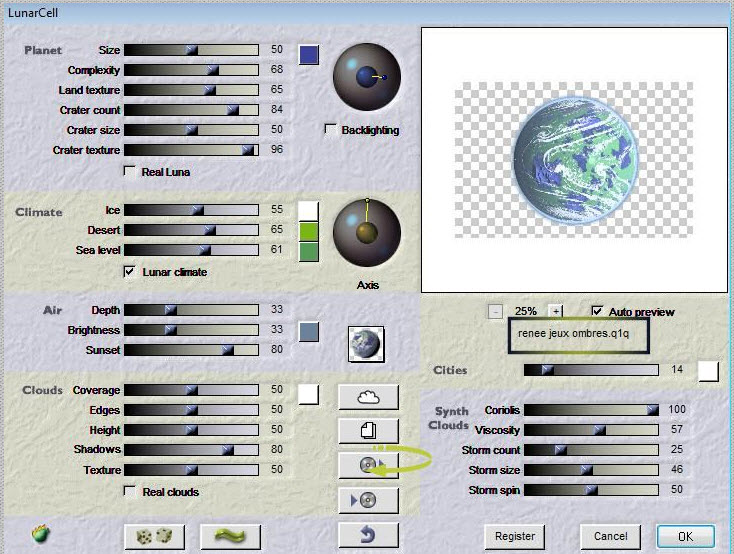Click the Sea level slider
Image resolution: width=734 pixels, height=554 pixels.
(191, 250)
